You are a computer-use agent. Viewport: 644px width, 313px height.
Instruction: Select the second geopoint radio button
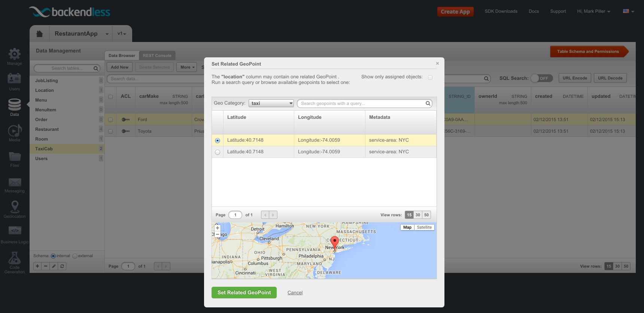pyautogui.click(x=218, y=152)
